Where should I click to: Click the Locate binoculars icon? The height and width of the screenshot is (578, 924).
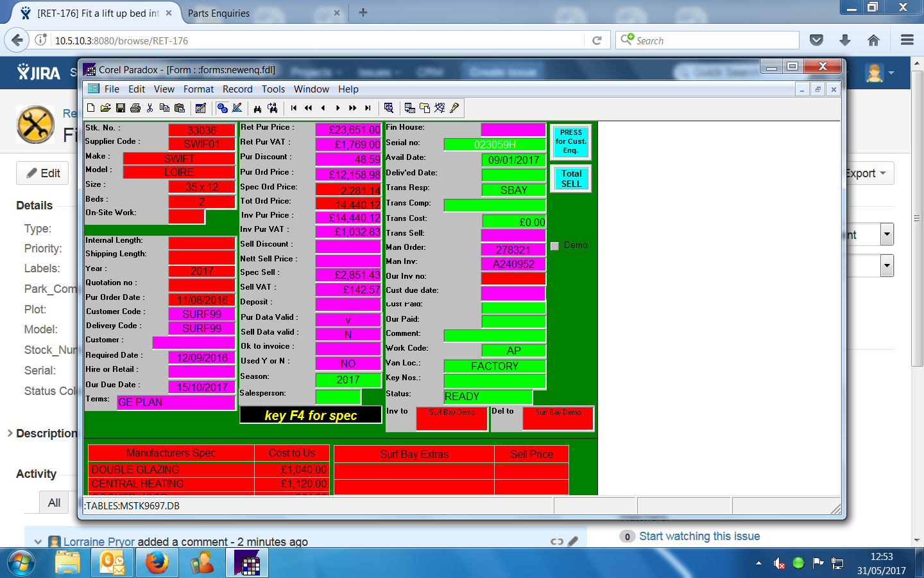(x=257, y=108)
